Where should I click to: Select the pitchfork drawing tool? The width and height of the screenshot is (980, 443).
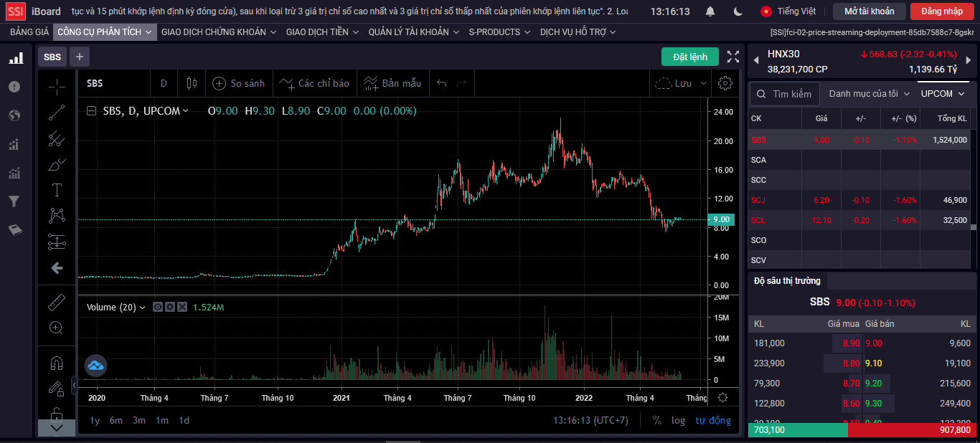pyautogui.click(x=57, y=138)
